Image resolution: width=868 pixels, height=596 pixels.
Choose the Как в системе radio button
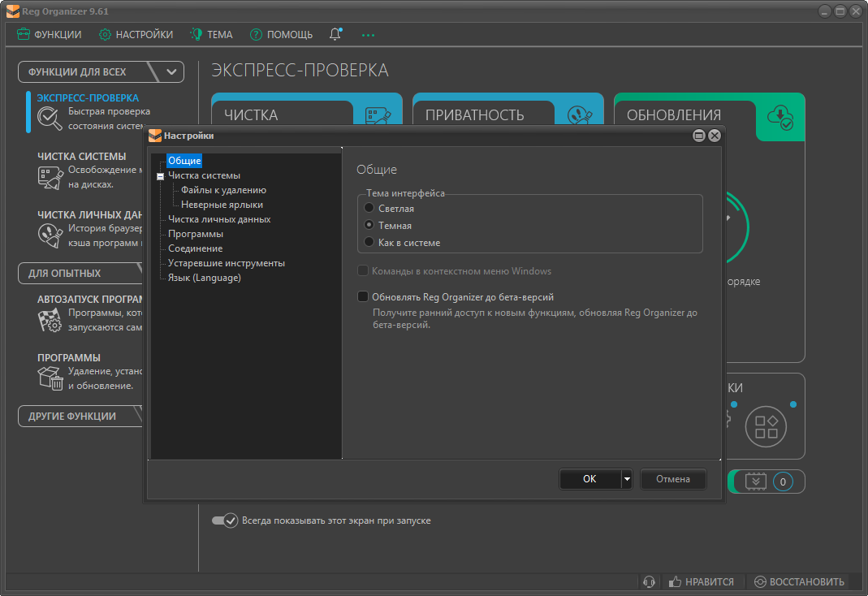click(369, 242)
